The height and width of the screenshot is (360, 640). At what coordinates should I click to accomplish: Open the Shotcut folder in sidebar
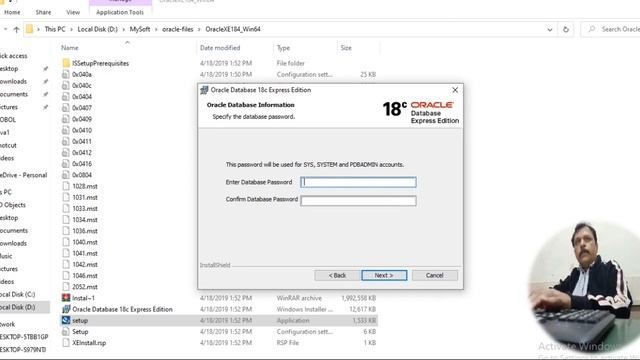click(x=8, y=145)
